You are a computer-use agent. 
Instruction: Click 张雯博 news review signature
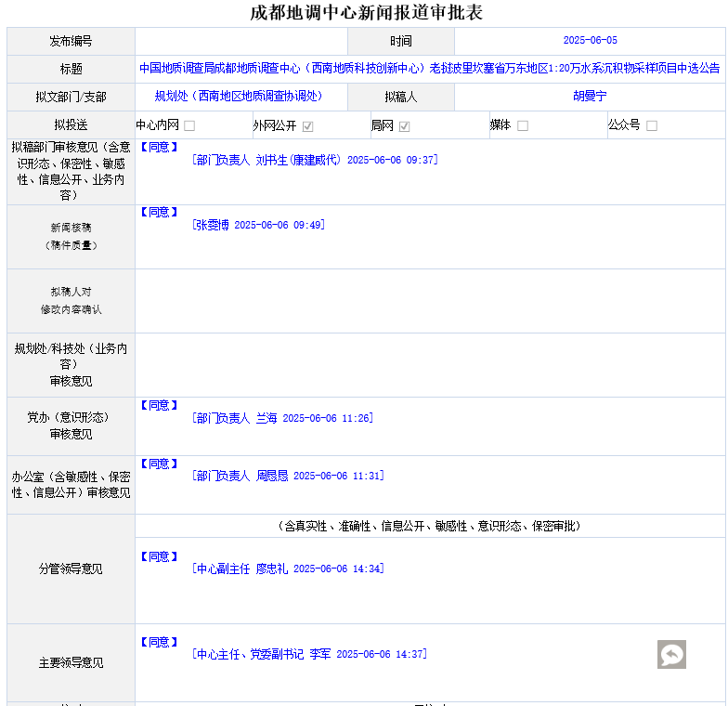click(x=259, y=225)
